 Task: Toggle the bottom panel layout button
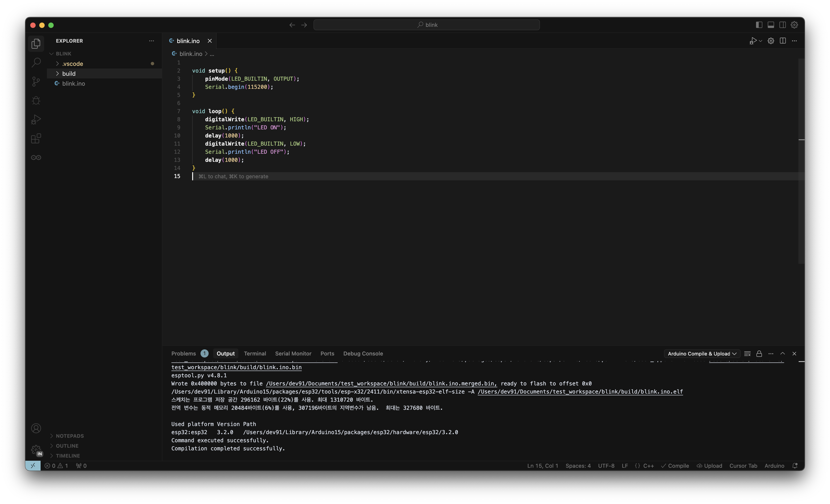click(x=771, y=25)
